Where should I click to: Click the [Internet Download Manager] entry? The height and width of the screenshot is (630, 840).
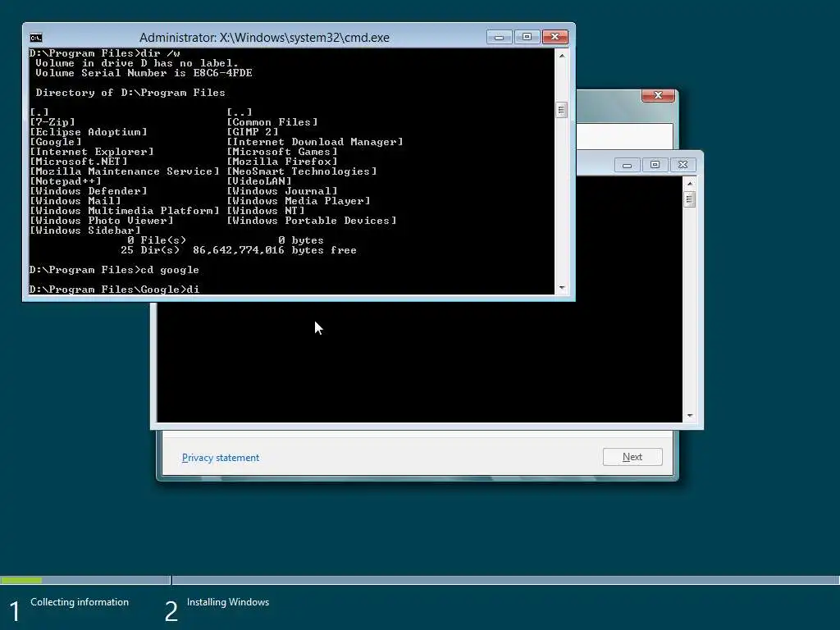(x=315, y=142)
